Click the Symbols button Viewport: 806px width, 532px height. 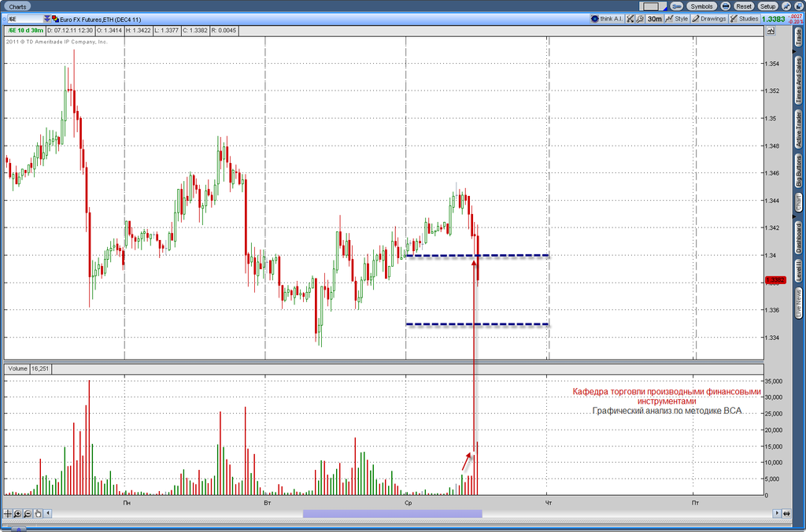click(x=701, y=6)
